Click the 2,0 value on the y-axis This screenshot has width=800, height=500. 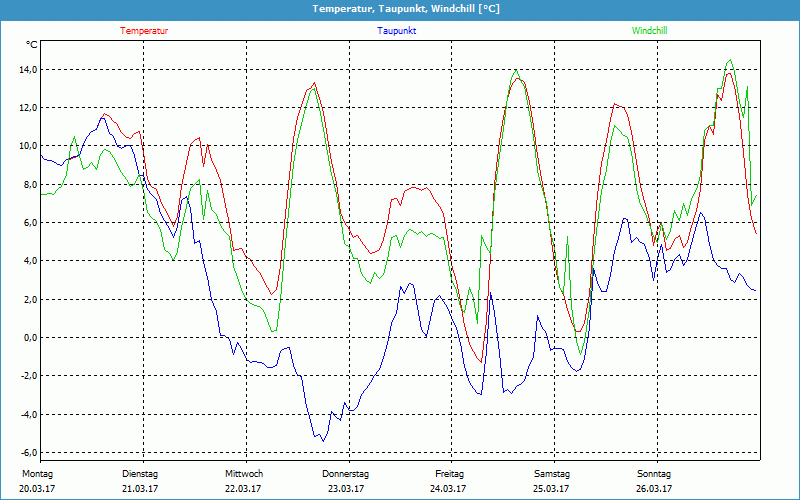[x=30, y=299]
